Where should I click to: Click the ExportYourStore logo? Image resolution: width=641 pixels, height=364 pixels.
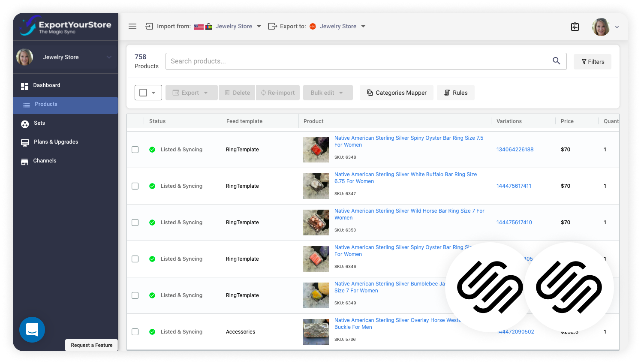click(65, 26)
